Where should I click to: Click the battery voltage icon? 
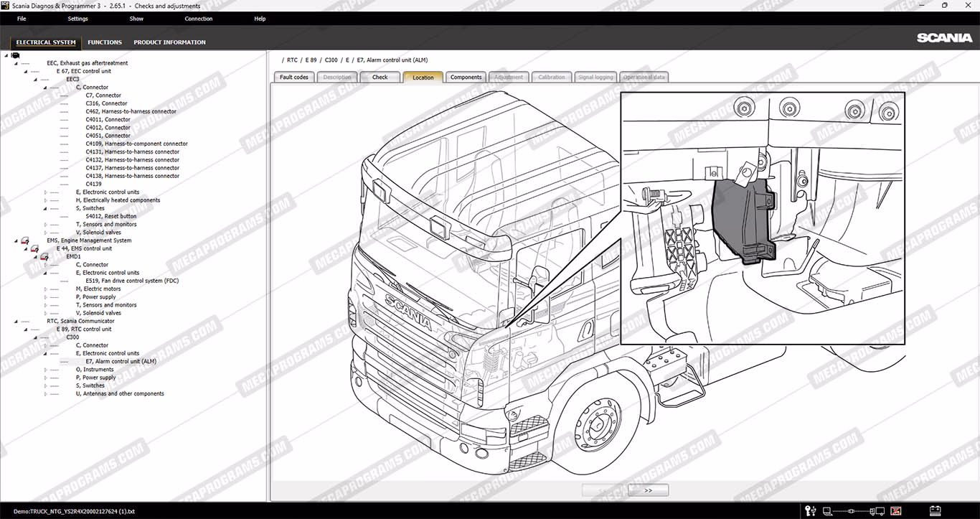point(935,511)
